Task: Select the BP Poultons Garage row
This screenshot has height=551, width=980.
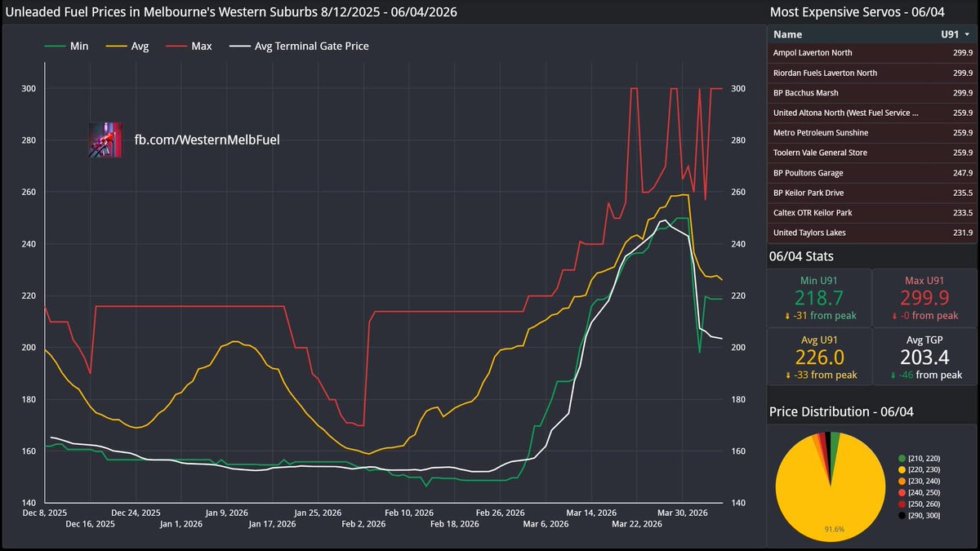Action: tap(872, 173)
